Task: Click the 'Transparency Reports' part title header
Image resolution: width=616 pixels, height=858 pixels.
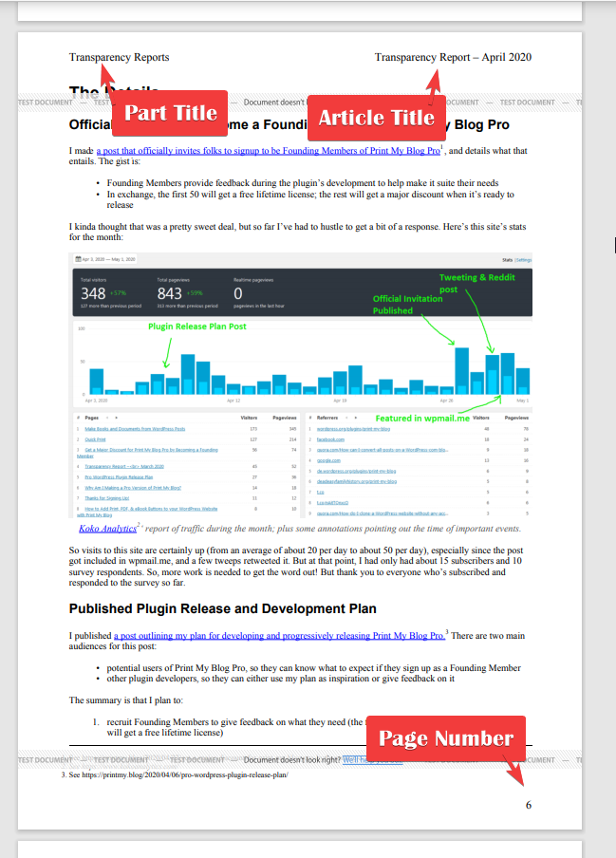Action: (x=120, y=58)
